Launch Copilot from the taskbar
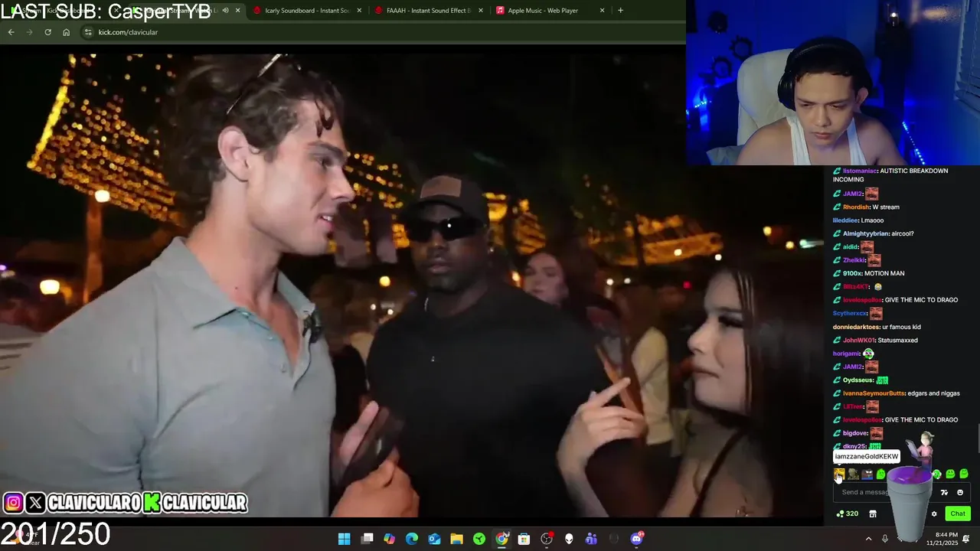 tap(390, 539)
